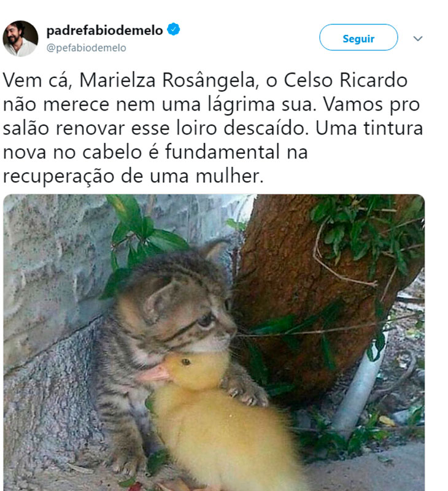The image size is (448, 491).
Task: Click the tweet text about Marielza Rosângela
Action: tap(213, 128)
